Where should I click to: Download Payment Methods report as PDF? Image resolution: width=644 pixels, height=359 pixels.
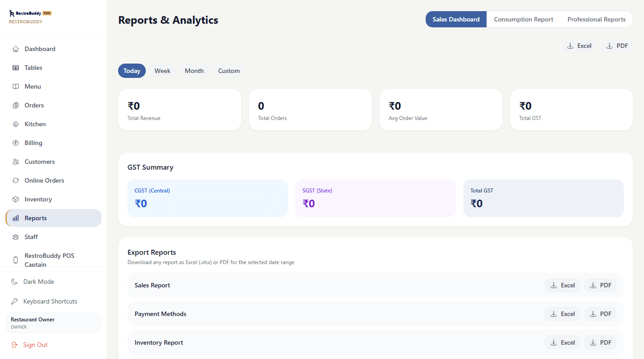600,314
